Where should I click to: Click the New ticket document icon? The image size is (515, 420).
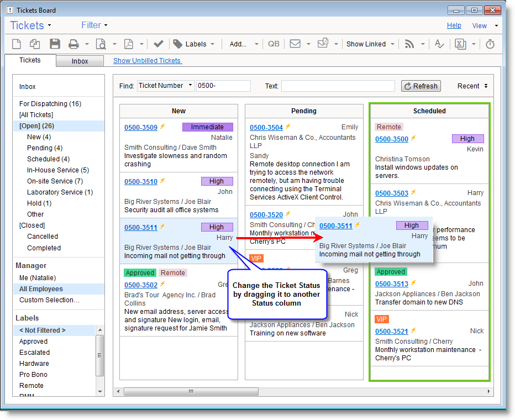pos(17,44)
